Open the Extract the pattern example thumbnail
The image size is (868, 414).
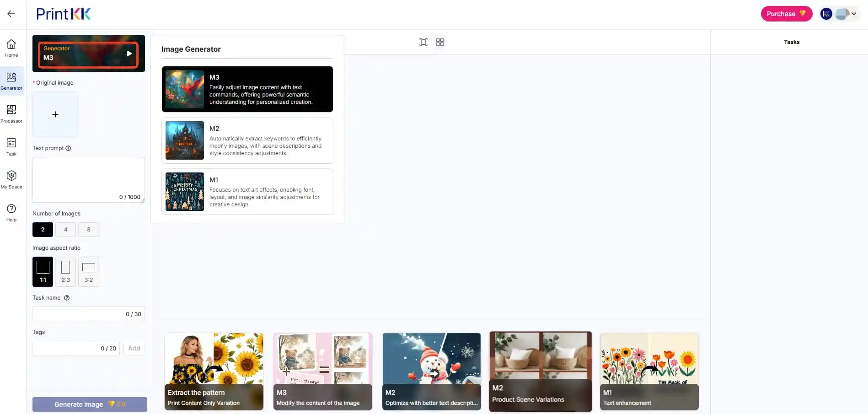214,371
